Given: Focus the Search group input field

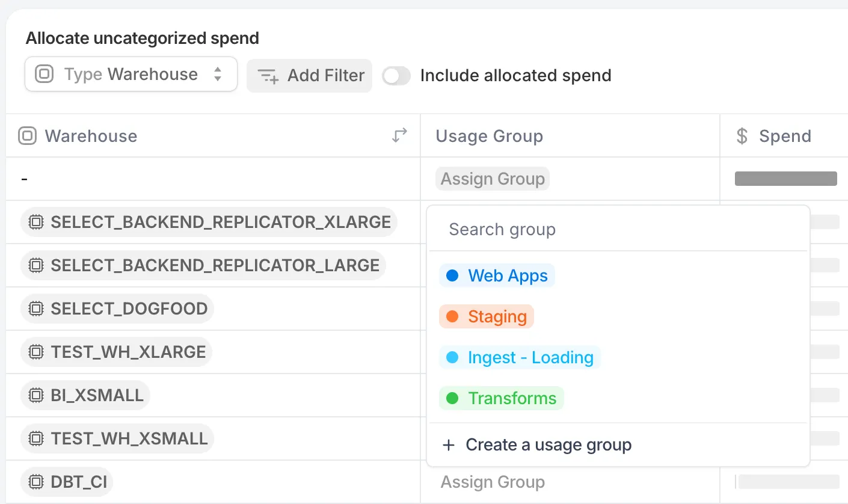Looking at the screenshot, I should point(618,230).
